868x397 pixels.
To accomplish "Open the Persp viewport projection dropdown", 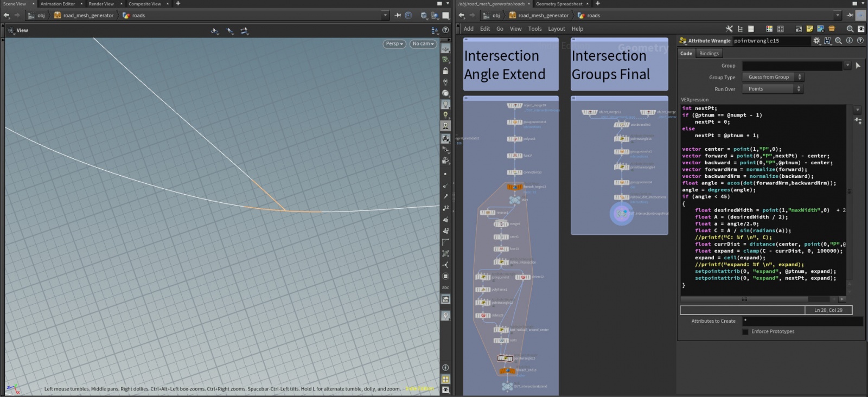I will point(394,44).
